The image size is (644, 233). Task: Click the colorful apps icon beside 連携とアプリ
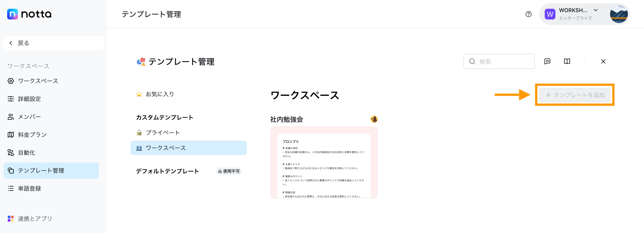(11, 219)
